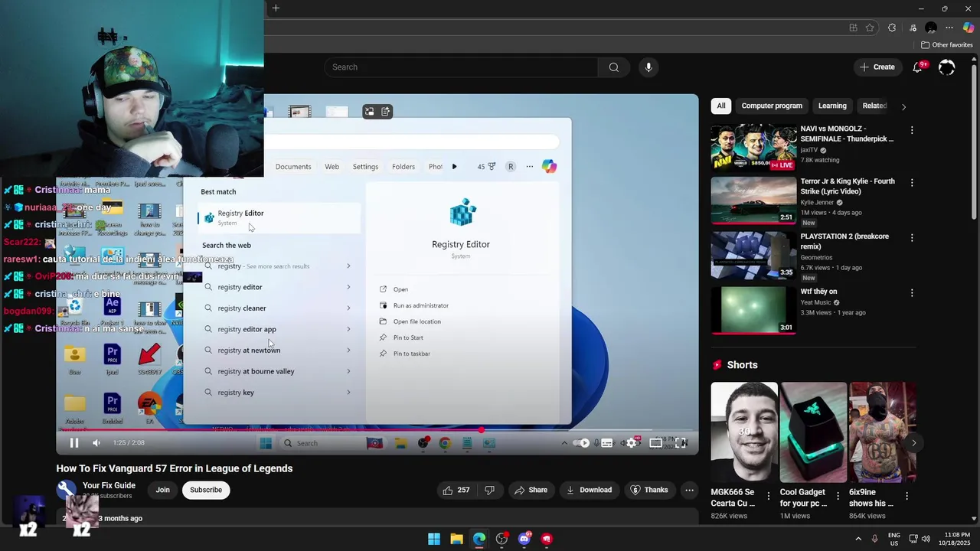Open Edge Settings and more menu
The height and width of the screenshot is (551, 980).
pos(949,28)
